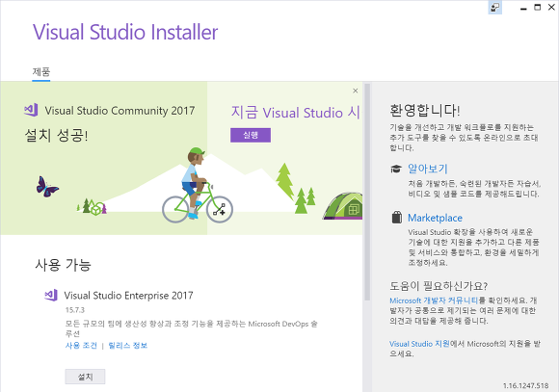This screenshot has height=392, width=559.
Task: Click 설치 button for Enterprise 2017
Action: [x=85, y=377]
